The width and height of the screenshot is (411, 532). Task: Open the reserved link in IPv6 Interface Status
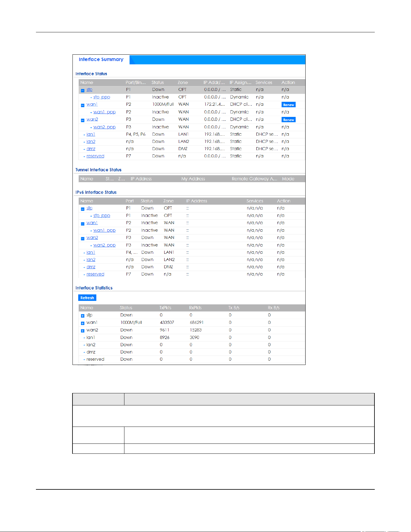[x=95, y=274]
